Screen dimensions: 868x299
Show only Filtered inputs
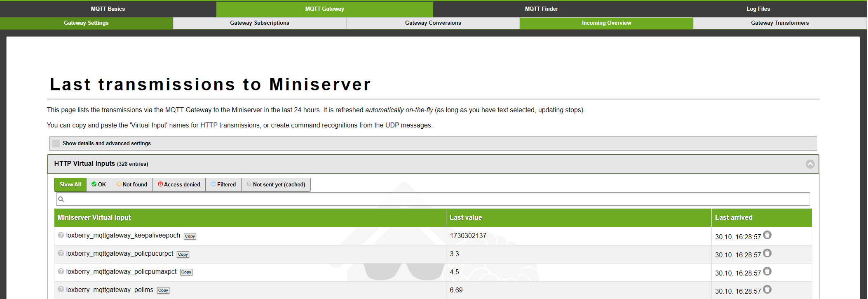click(223, 185)
